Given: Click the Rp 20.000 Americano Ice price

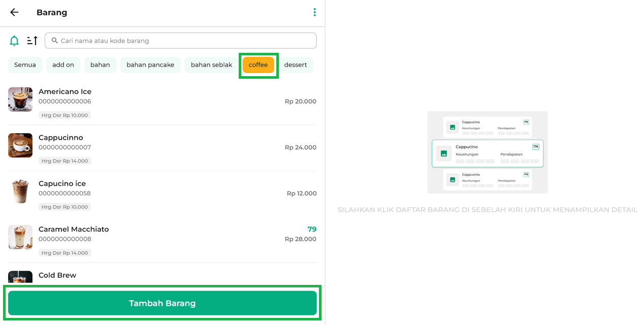Looking at the screenshot, I should pyautogui.click(x=300, y=102).
